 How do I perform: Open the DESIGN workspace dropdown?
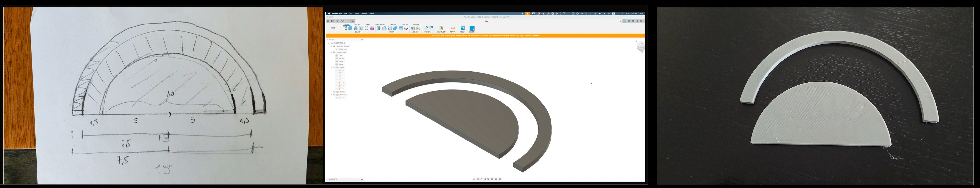click(x=334, y=28)
